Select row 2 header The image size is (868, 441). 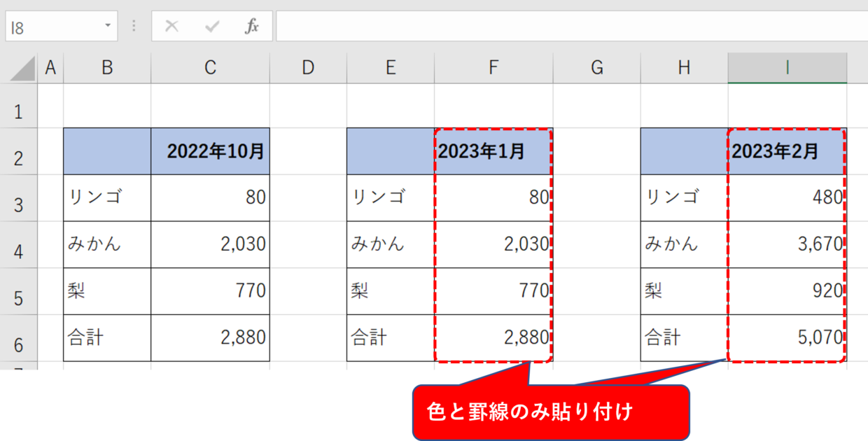point(18,151)
